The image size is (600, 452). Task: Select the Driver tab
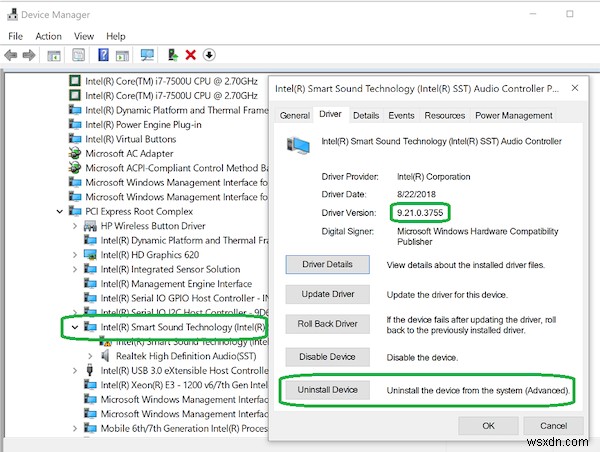tap(330, 114)
